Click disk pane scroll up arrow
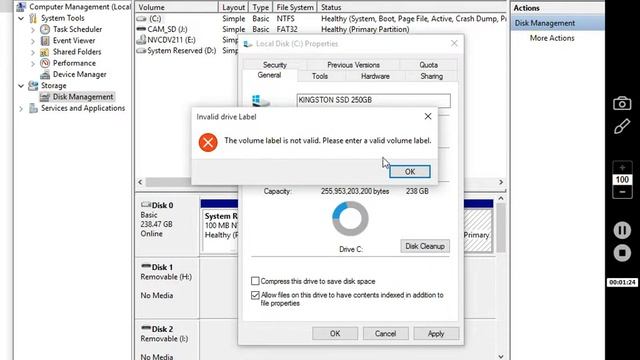Screen dimensions: 640x360 (x=501, y=198)
